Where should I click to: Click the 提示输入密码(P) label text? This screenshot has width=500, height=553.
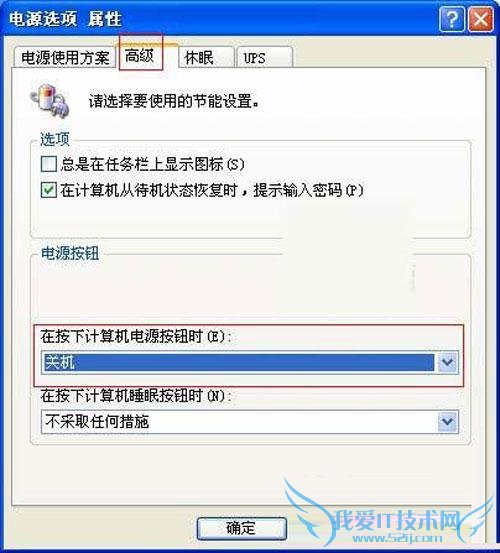coord(308,190)
